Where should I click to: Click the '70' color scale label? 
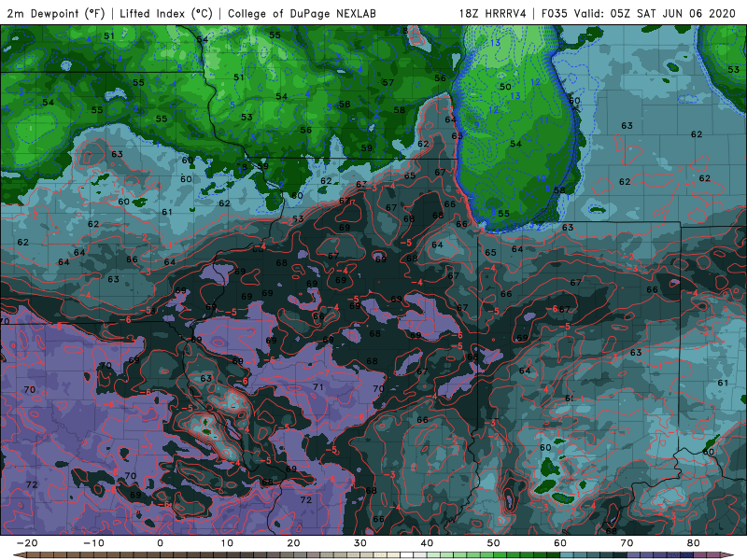pyautogui.click(x=627, y=543)
